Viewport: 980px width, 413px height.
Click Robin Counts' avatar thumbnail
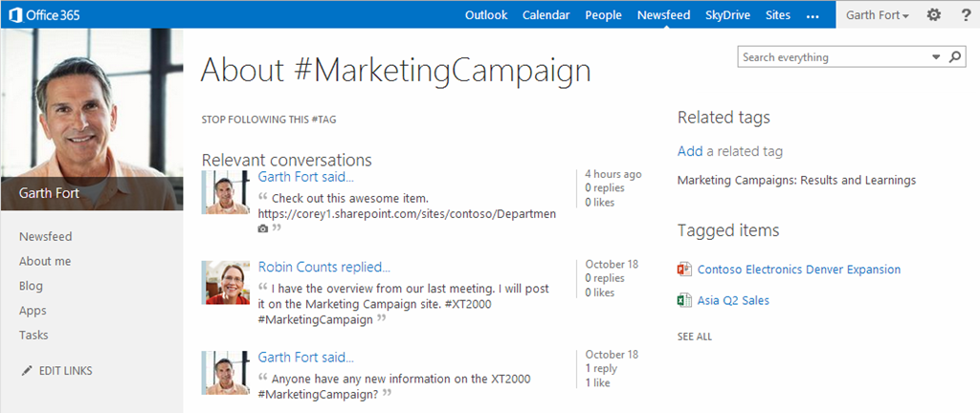226,283
